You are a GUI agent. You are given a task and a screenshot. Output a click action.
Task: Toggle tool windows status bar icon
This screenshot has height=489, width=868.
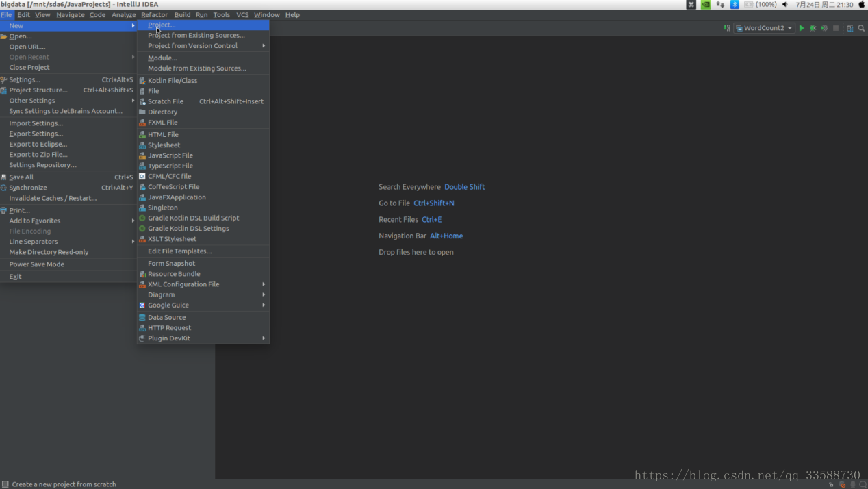point(5,484)
